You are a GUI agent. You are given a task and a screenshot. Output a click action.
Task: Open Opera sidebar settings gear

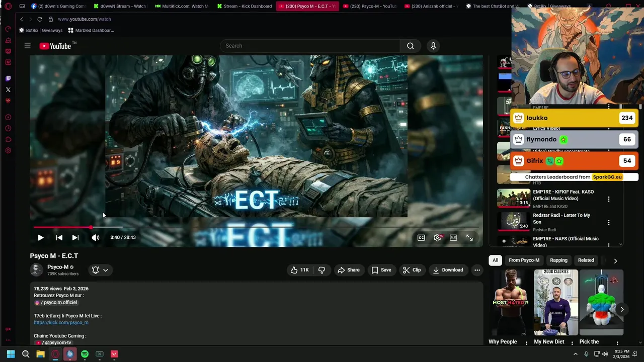point(8,150)
